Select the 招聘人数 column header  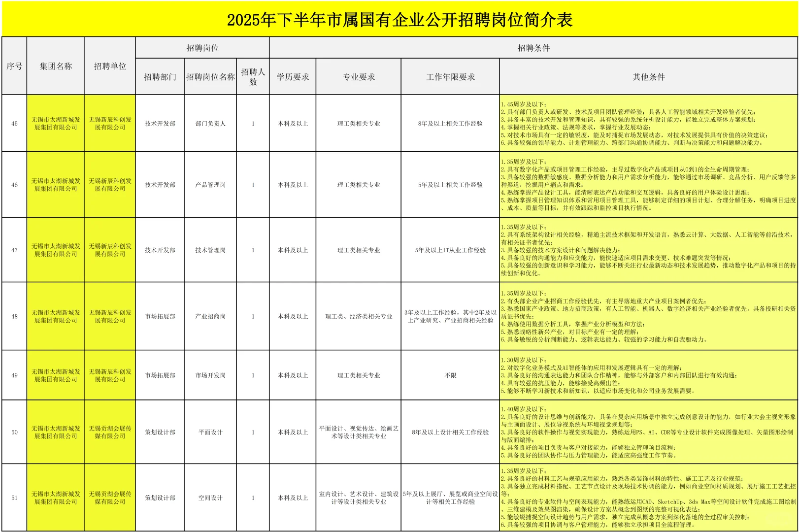coord(252,77)
